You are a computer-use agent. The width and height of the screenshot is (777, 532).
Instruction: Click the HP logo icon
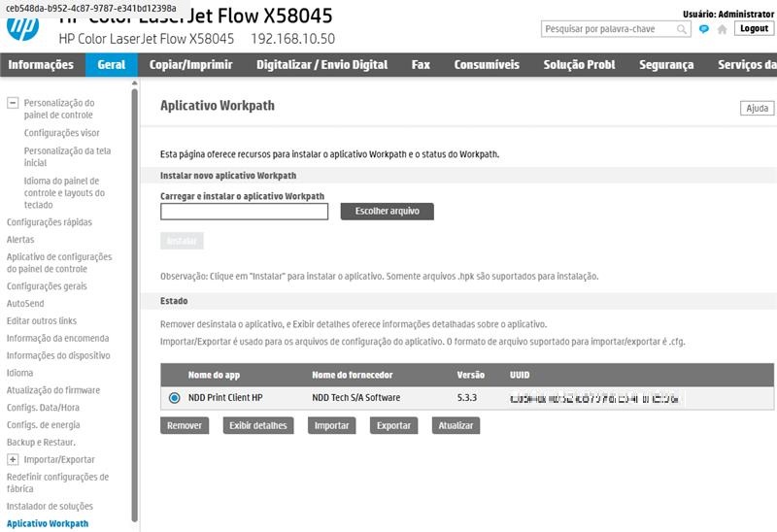[22, 27]
